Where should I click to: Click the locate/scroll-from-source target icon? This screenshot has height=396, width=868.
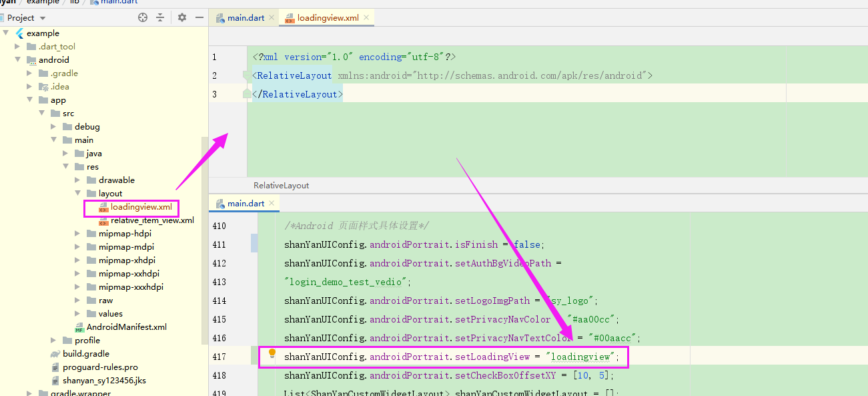pyautogui.click(x=143, y=18)
